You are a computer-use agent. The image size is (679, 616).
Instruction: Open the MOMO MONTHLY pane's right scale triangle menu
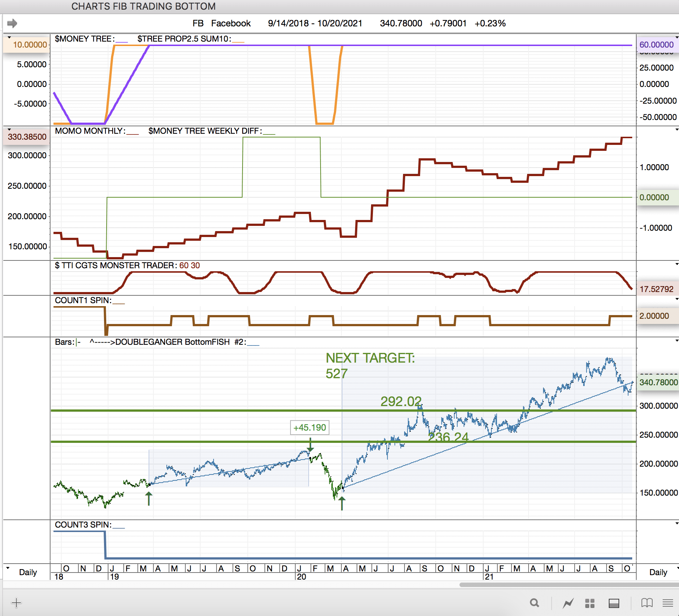(677, 129)
